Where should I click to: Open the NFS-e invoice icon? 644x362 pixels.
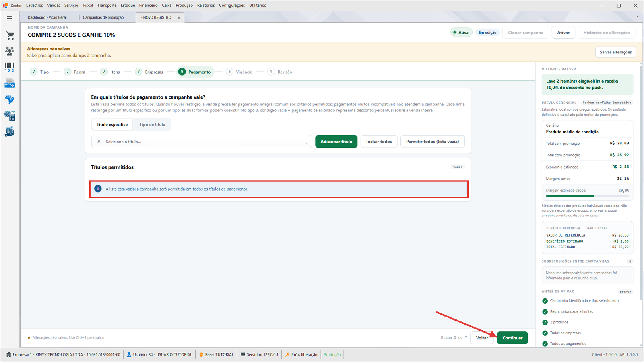click(10, 84)
